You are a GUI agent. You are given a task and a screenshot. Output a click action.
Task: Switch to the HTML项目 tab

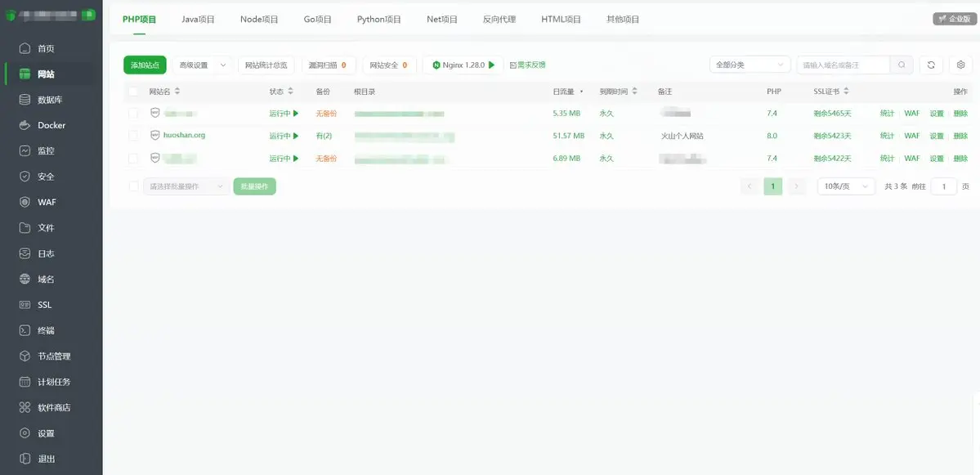tap(561, 20)
